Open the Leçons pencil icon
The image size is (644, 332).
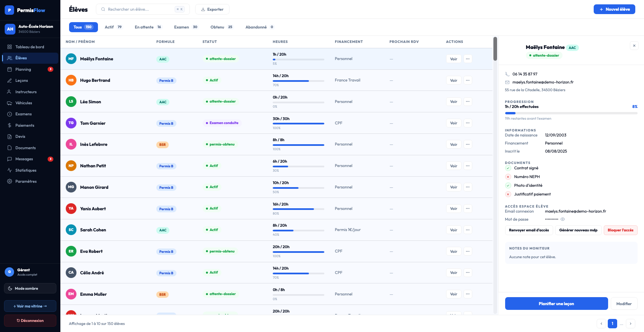[x=9, y=80]
